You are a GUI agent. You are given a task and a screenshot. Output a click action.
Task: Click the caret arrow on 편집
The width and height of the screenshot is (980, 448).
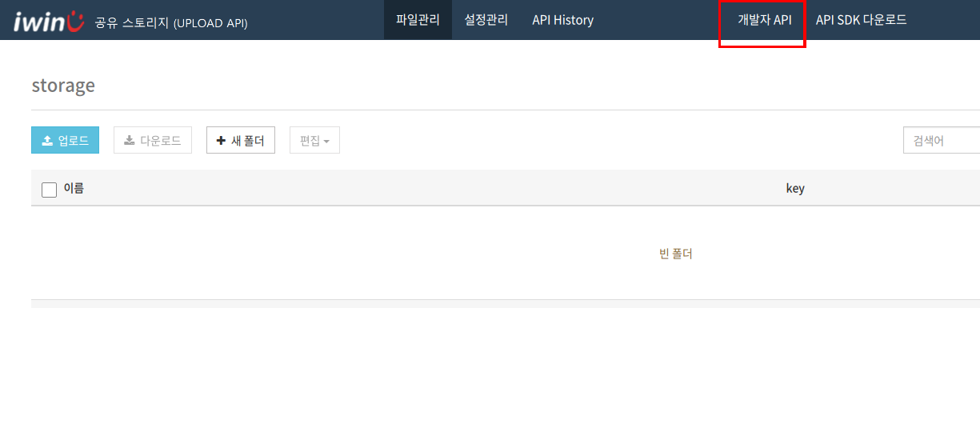pyautogui.click(x=326, y=142)
